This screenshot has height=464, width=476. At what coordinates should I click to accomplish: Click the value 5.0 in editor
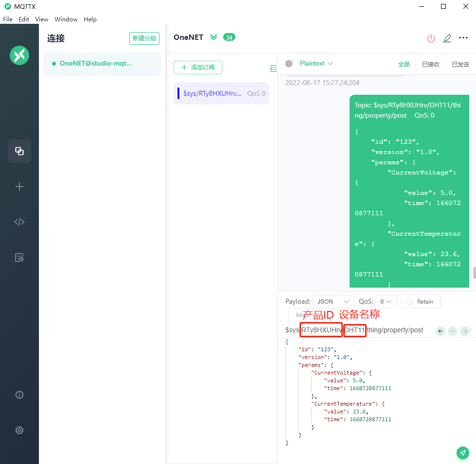click(x=357, y=380)
